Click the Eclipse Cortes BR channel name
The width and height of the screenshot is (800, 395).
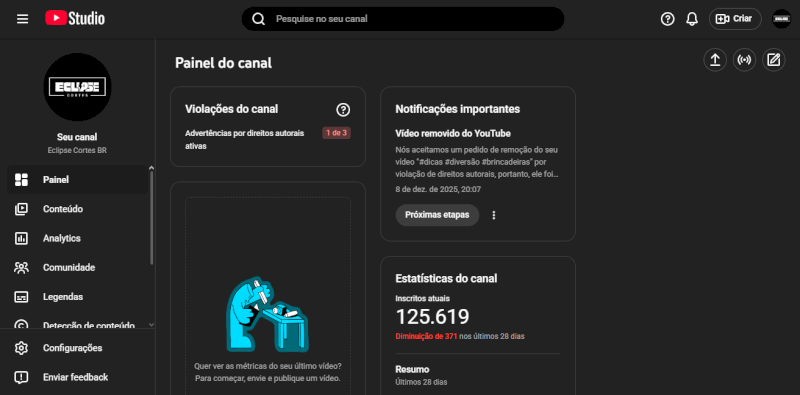(77, 151)
